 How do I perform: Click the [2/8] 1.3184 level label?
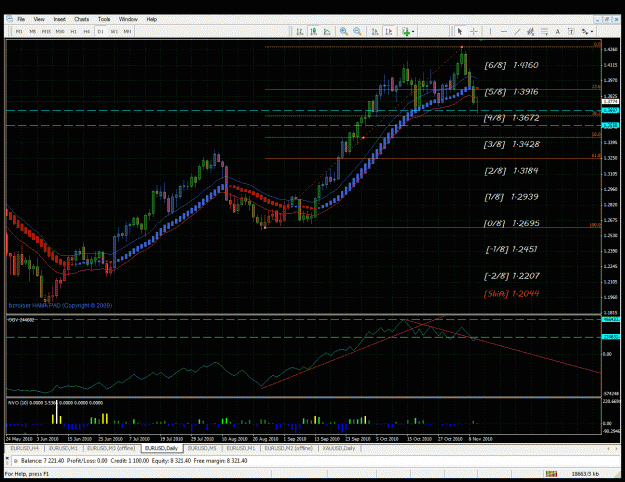pyautogui.click(x=511, y=171)
